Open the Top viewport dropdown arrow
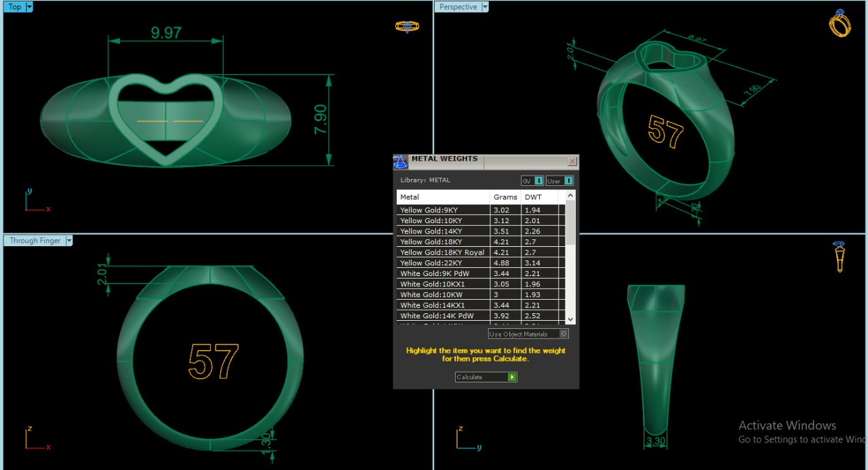Screen dimensions: 868x470 (x=29, y=7)
